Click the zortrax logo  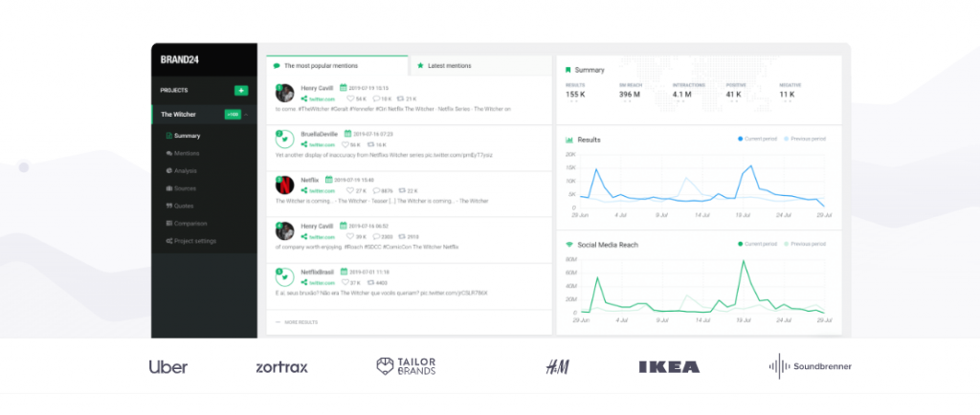coord(282,367)
